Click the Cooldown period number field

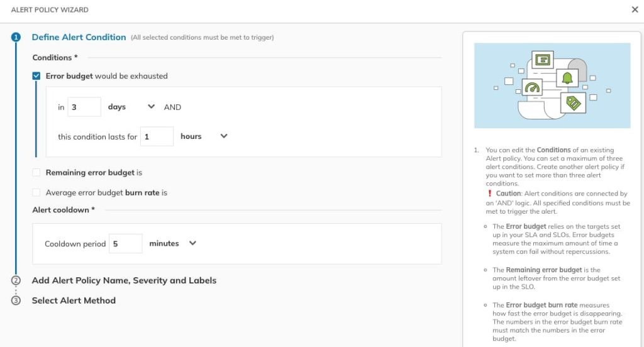(125, 243)
